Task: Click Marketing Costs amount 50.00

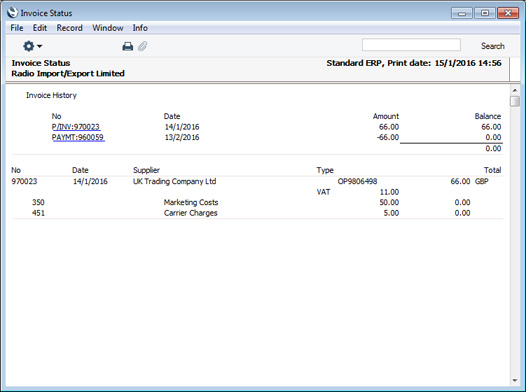Action: [x=389, y=202]
